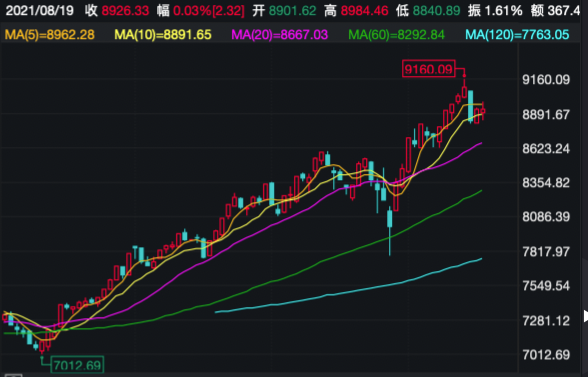
Task: Click the last red candle on the chart
Action: 483,111
